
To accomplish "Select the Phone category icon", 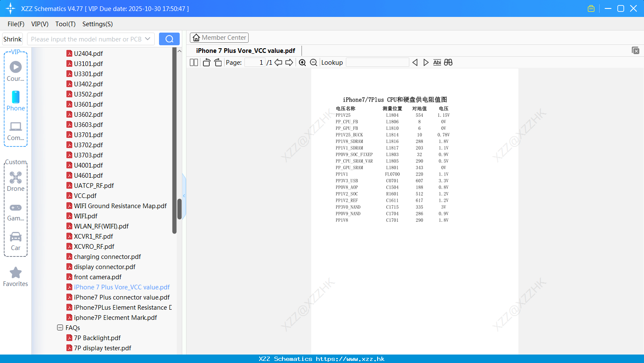I will [x=16, y=101].
